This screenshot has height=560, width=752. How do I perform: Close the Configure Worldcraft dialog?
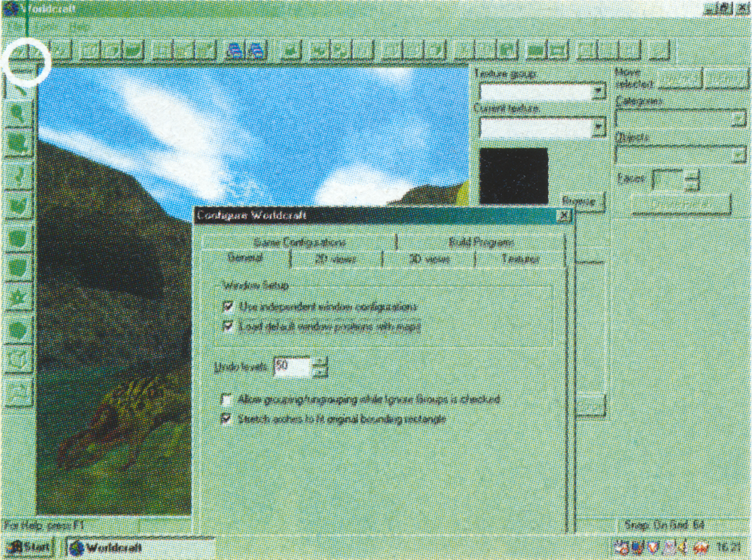click(x=564, y=215)
